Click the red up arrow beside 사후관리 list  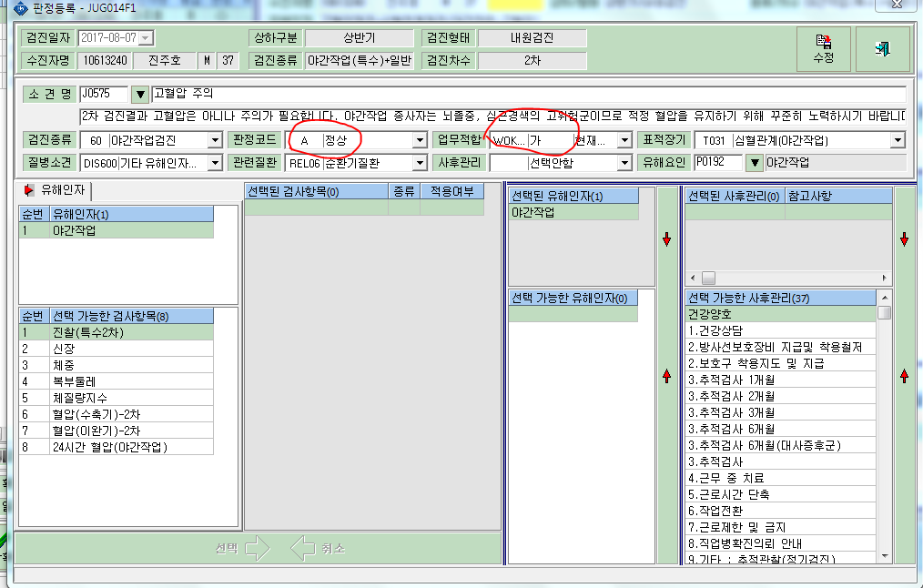point(904,376)
